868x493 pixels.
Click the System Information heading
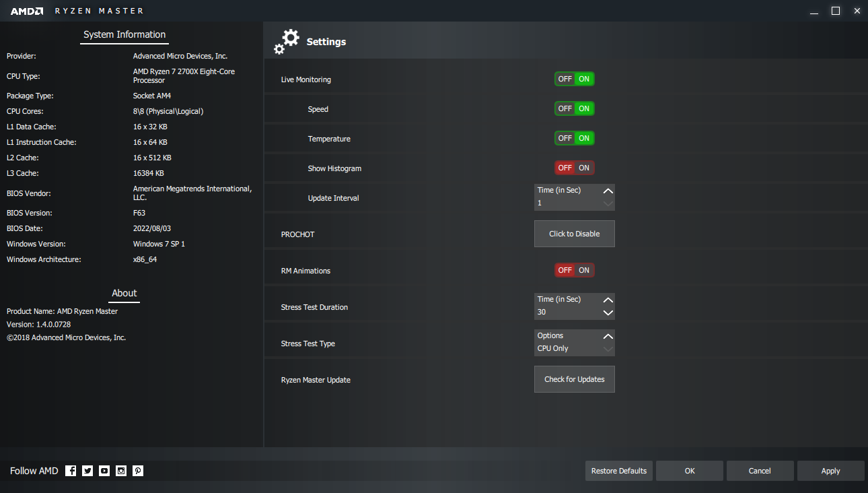124,34
